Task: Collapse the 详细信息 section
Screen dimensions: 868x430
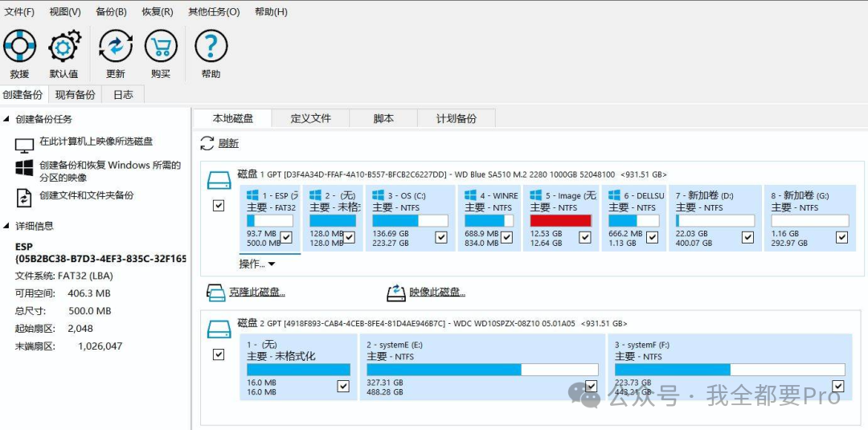Action: coord(7,226)
